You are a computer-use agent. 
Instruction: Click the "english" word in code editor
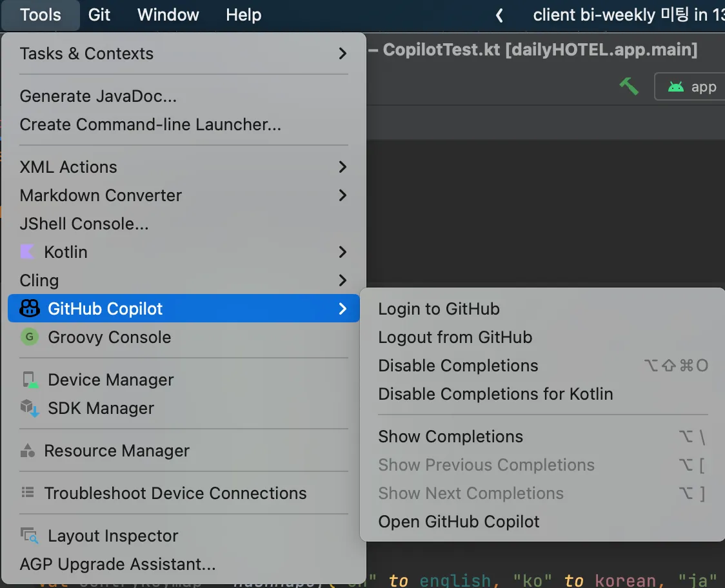click(x=455, y=581)
